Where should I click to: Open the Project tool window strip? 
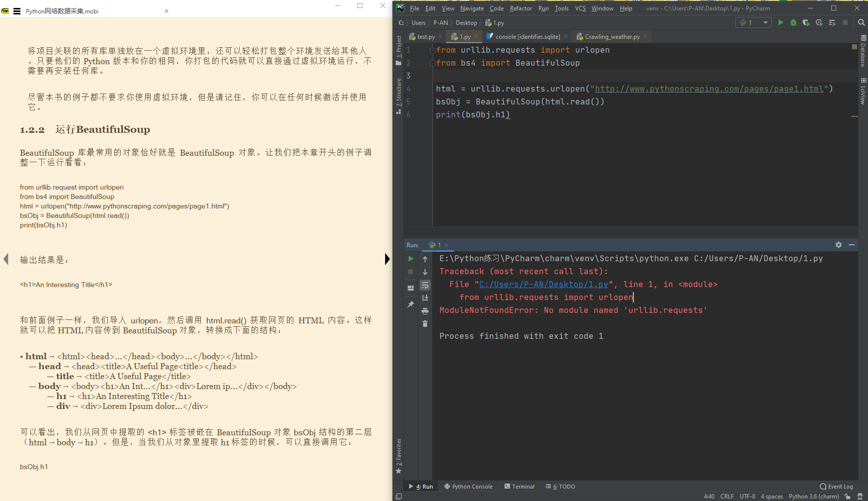click(x=399, y=50)
